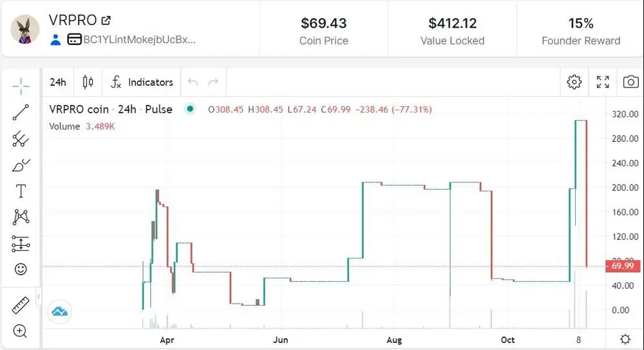The width and height of the screenshot is (644, 350).
Task: Take a chart snapshot with camera
Action: pos(631,82)
